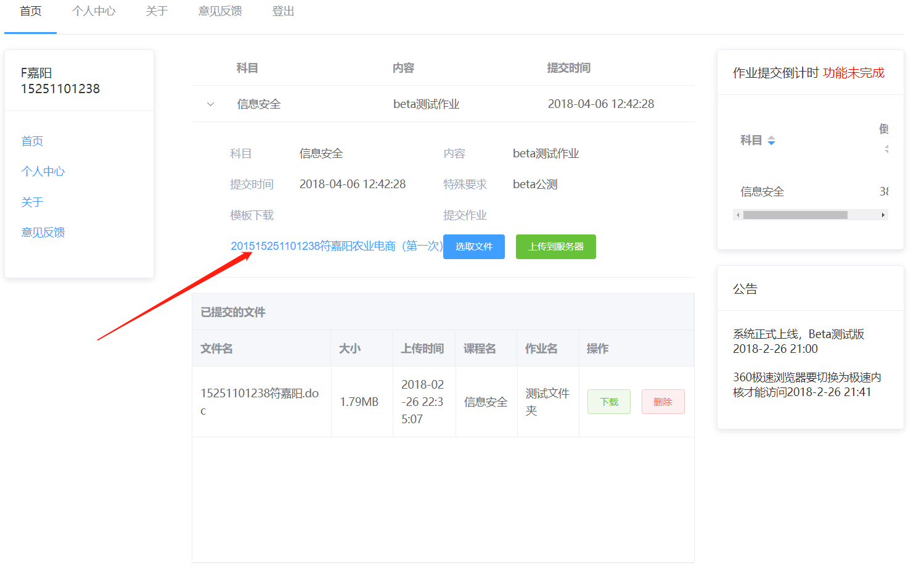Click red 删除 button for submitted file
The image size is (924, 583).
(663, 402)
